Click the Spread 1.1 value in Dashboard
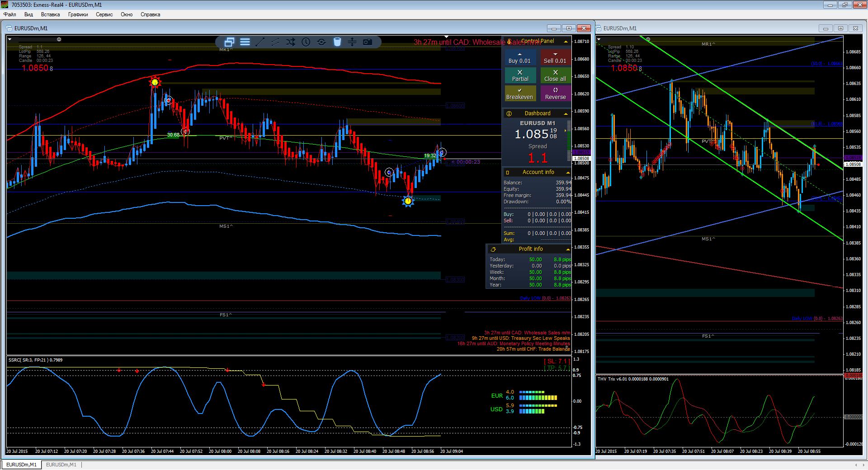The height and width of the screenshot is (470, 868). tap(538, 158)
